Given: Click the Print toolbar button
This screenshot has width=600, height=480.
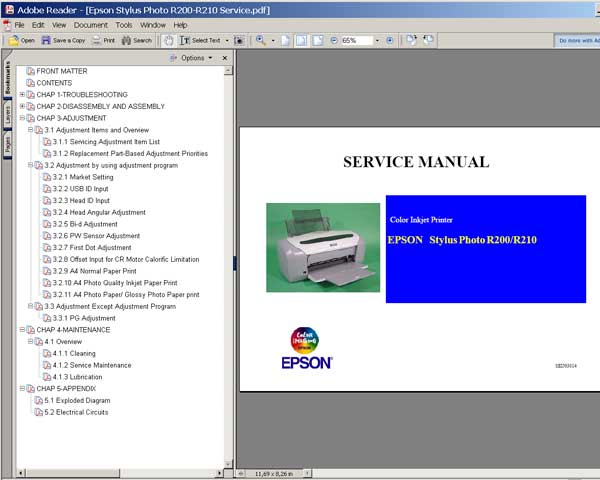Looking at the screenshot, I should point(104,40).
